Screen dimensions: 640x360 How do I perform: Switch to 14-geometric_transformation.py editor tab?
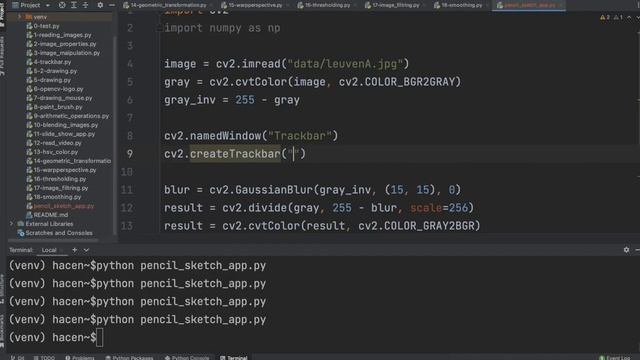tap(165, 5)
